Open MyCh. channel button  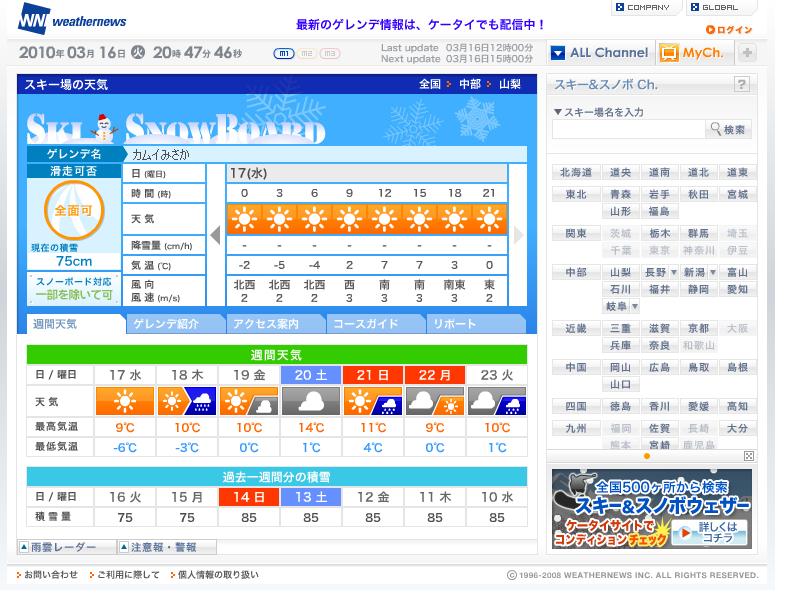click(x=694, y=53)
